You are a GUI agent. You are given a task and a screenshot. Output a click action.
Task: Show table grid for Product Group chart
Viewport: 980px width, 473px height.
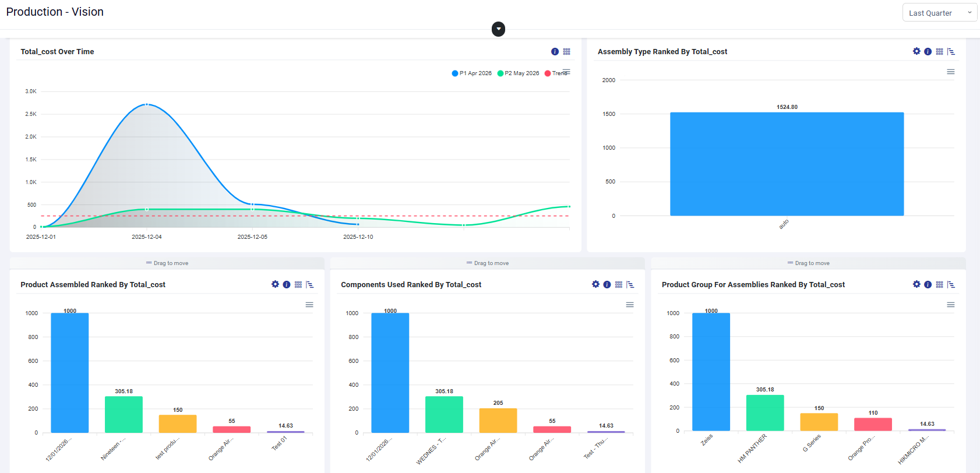click(x=939, y=285)
